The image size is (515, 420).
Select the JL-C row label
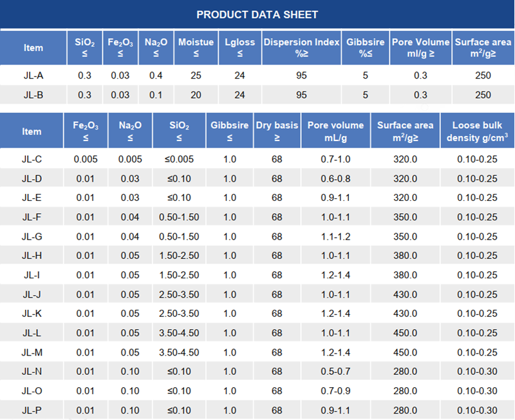[x=32, y=159]
